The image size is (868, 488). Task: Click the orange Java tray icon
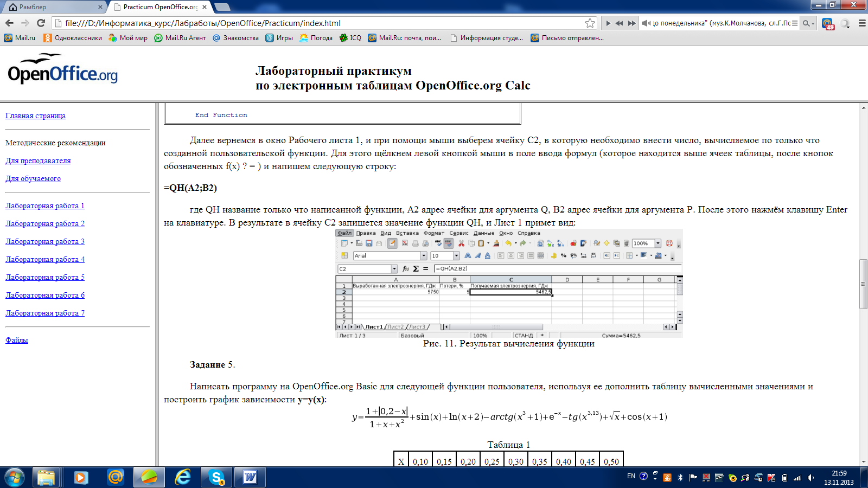tap(667, 478)
